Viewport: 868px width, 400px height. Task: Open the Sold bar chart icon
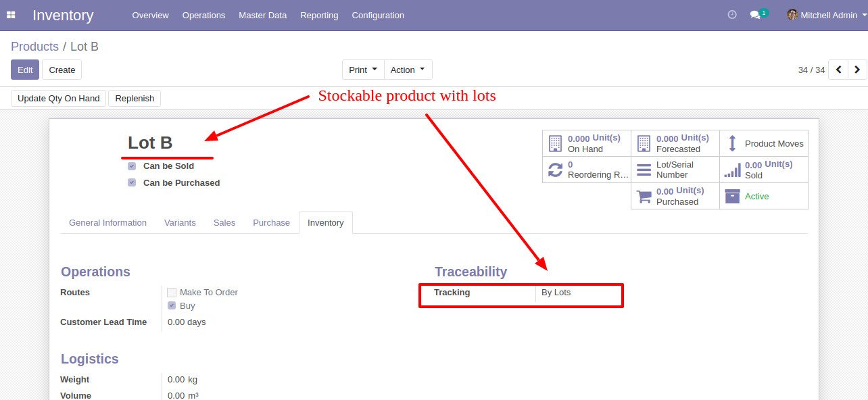(732, 170)
